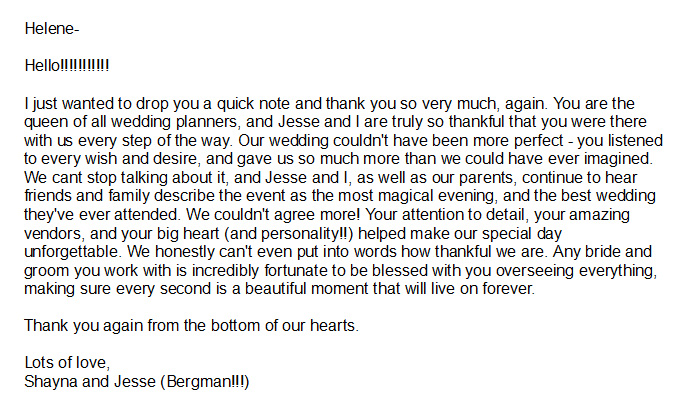Click the closing "Lots of love,"
This screenshot has height=416, width=686.
tap(66, 362)
